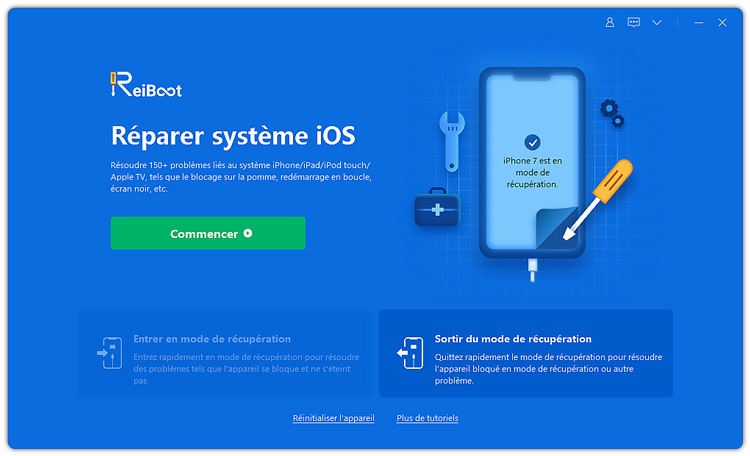Open the user account icon
Image resolution: width=750 pixels, height=456 pixels.
(x=609, y=22)
